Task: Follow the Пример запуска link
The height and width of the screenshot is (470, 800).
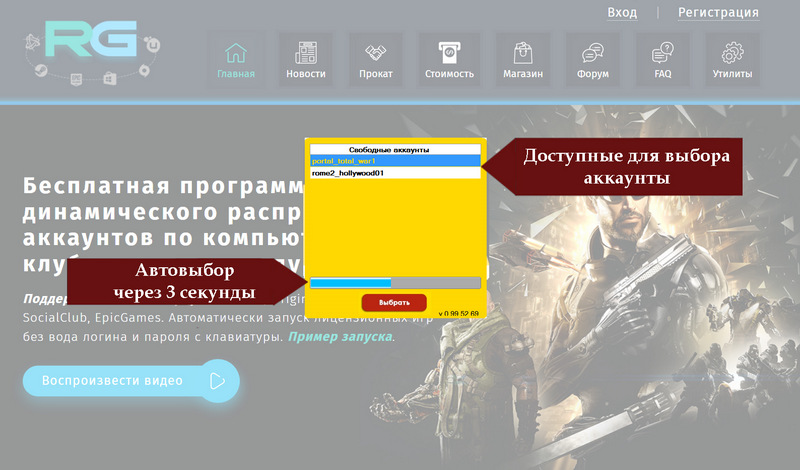Action: click(x=340, y=337)
